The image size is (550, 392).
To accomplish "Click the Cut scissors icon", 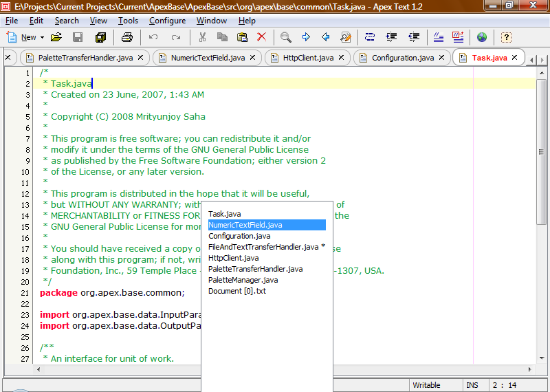I will pyautogui.click(x=202, y=37).
